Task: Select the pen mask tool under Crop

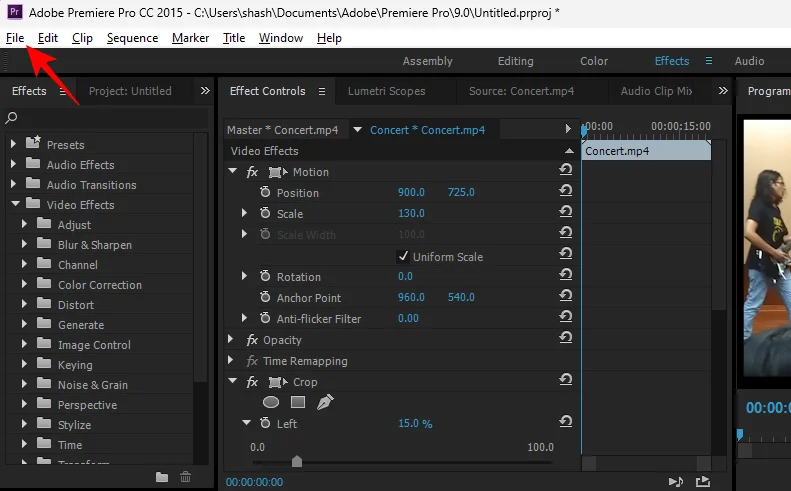Action: tap(325, 402)
